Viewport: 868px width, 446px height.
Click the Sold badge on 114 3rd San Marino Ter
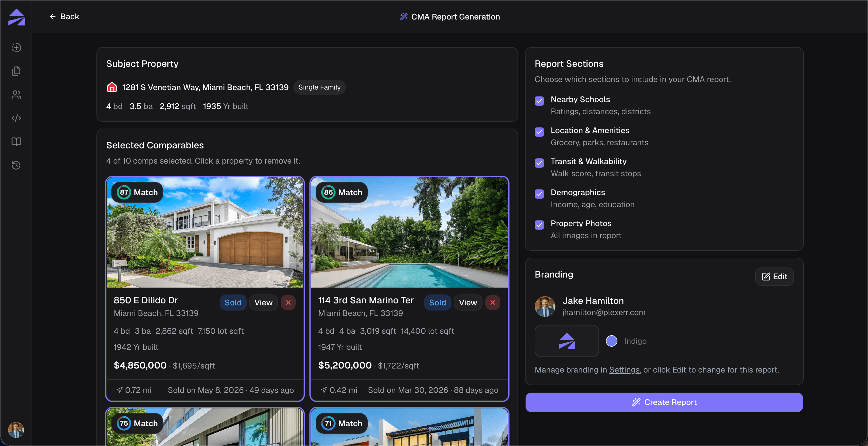(x=438, y=302)
